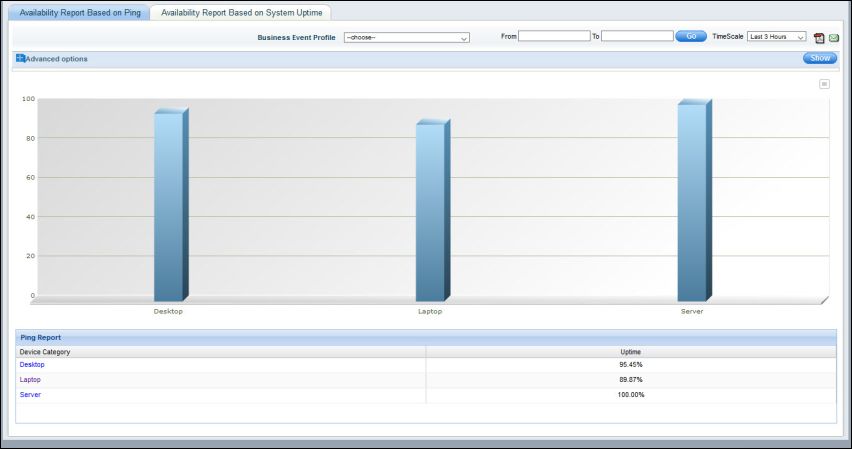Click the Desktop axis label under chart
852x449 pixels.
coord(168,311)
